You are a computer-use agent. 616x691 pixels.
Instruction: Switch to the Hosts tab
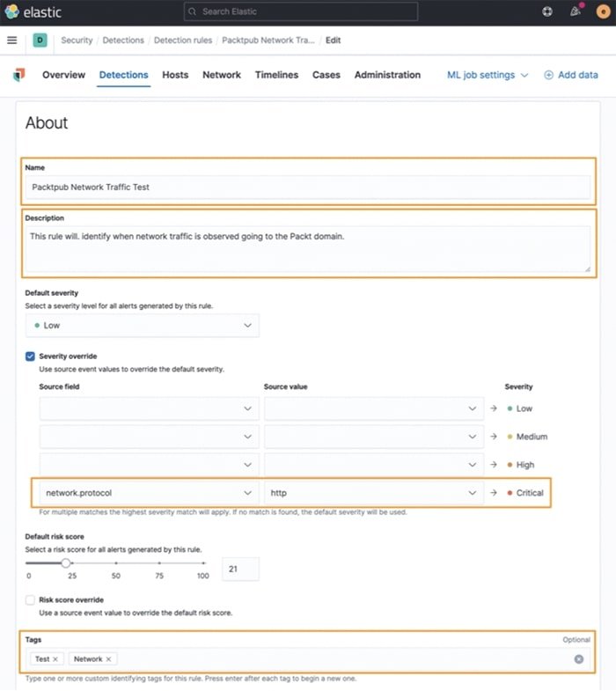click(175, 76)
